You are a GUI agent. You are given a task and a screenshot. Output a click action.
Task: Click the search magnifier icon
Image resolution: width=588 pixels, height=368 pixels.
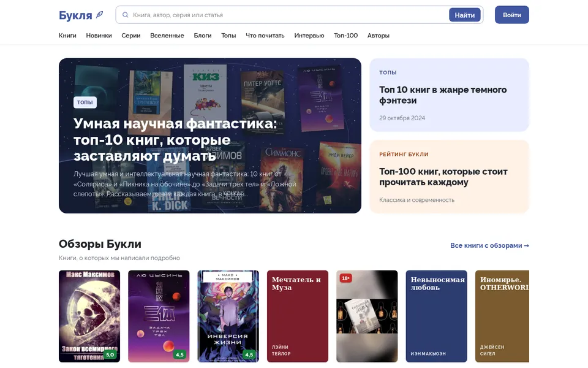coord(125,15)
